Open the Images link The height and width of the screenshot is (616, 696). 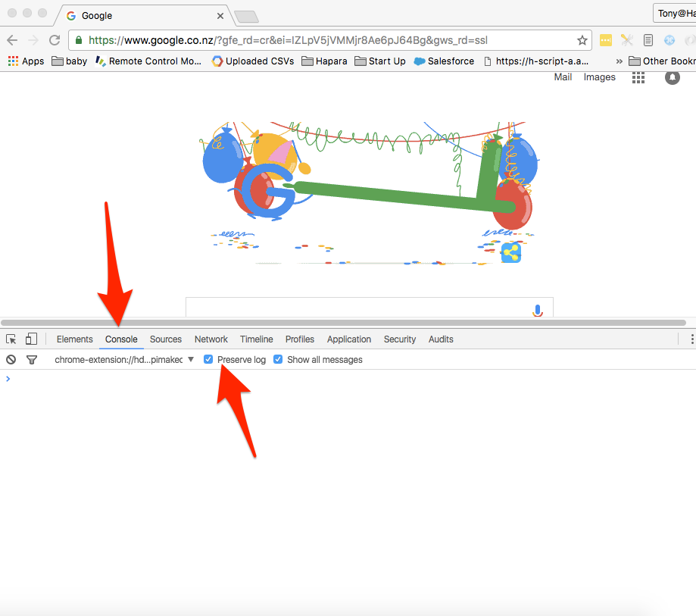click(599, 77)
